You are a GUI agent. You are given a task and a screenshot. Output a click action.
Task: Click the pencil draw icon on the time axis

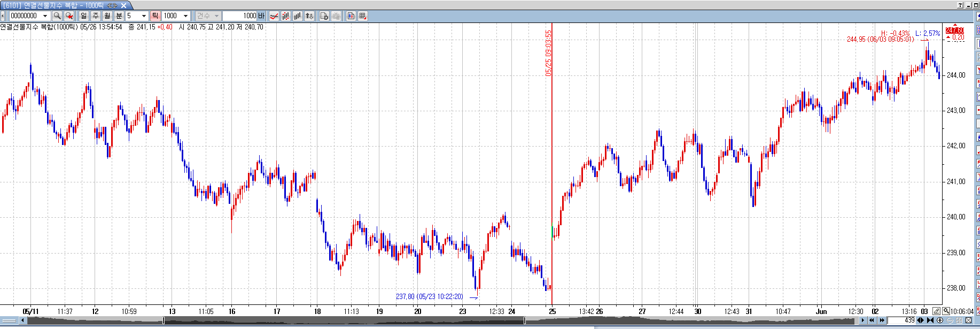tap(937, 311)
